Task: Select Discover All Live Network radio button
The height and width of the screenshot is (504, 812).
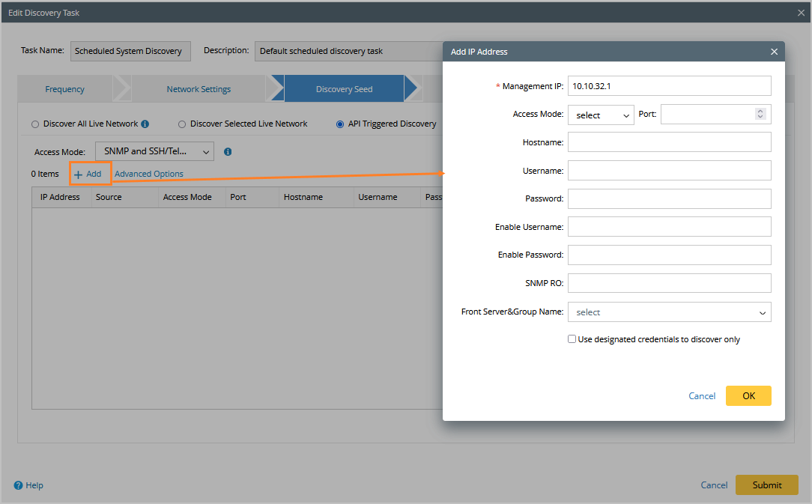Action: 35,124
